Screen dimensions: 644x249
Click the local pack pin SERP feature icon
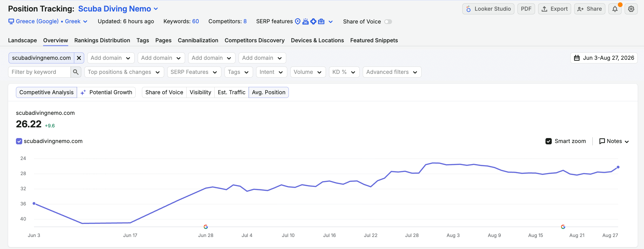(x=298, y=21)
